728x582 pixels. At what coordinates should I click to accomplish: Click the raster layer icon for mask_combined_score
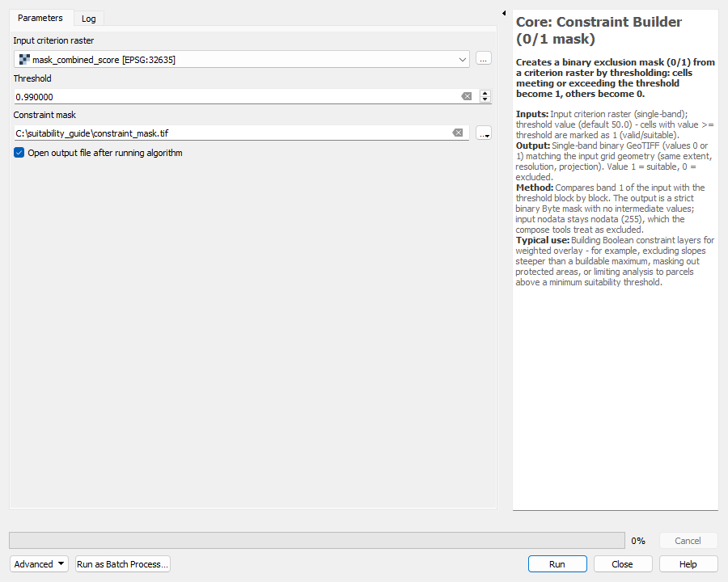point(24,59)
